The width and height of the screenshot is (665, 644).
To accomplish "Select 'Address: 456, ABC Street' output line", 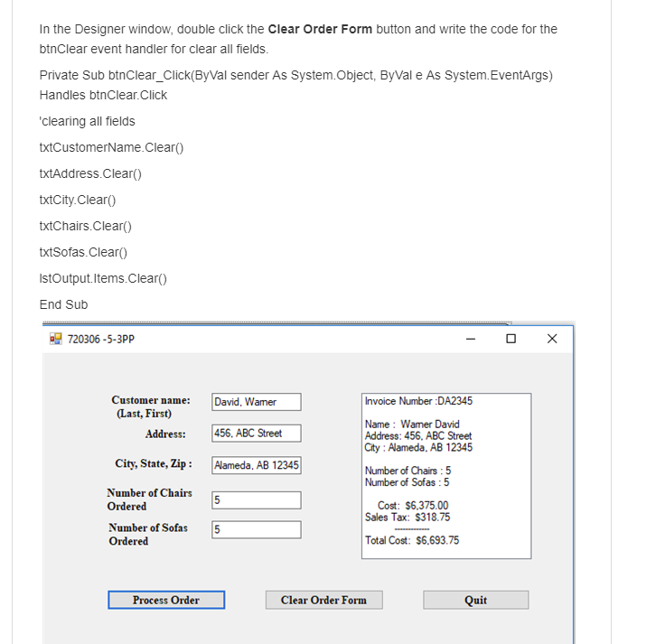I will click(x=418, y=436).
